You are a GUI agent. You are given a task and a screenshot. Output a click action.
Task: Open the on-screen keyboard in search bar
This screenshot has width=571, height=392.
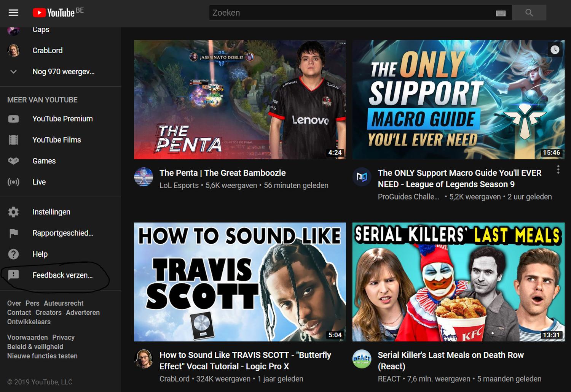coord(501,13)
